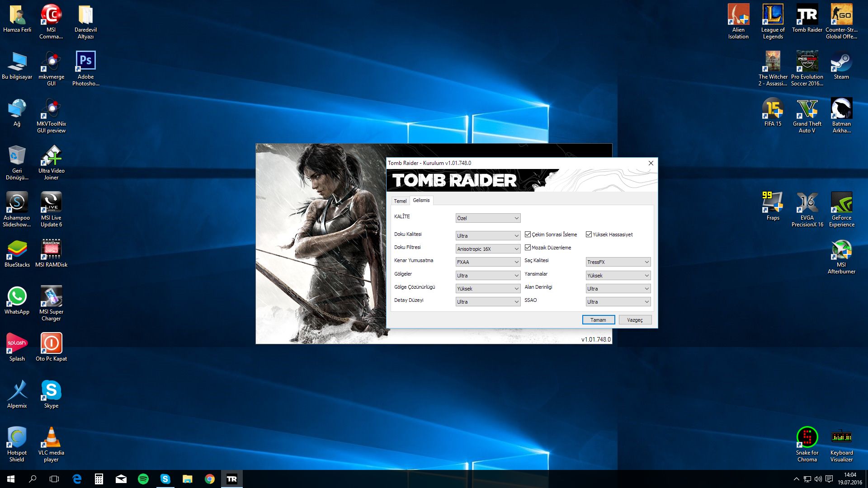Open Task View on taskbar
Viewport: 868px width, 488px height.
54,479
